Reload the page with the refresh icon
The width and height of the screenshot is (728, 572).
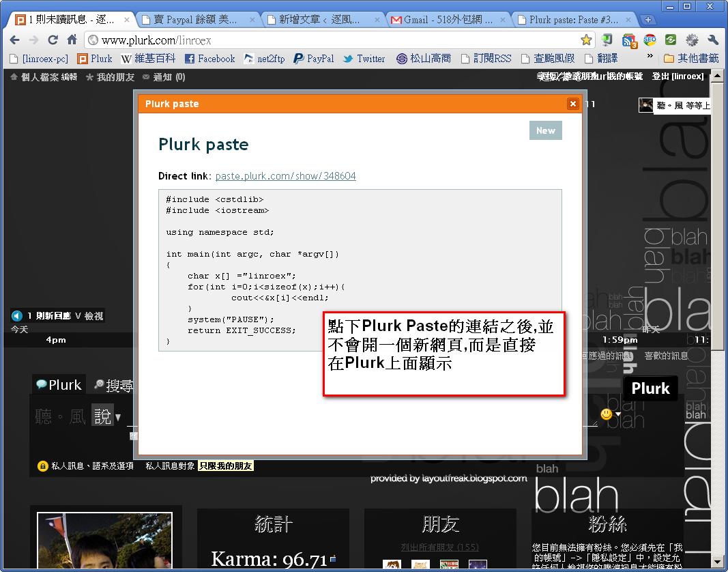point(53,40)
